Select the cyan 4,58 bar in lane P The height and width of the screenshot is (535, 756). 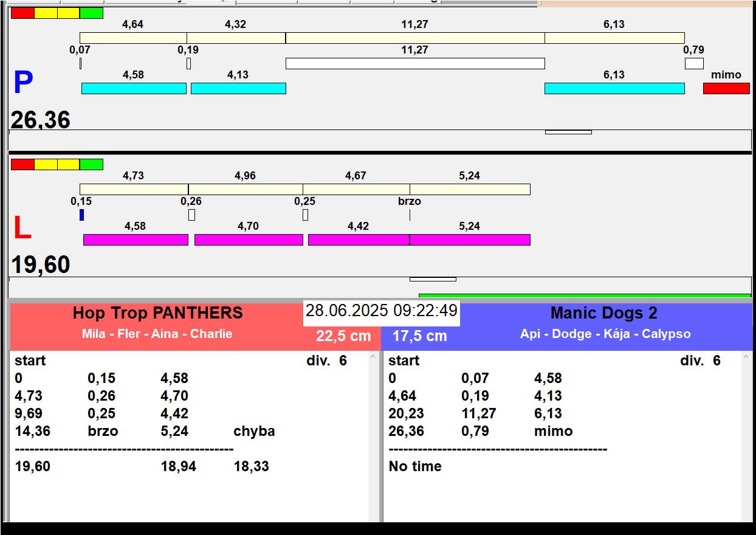coord(134,88)
